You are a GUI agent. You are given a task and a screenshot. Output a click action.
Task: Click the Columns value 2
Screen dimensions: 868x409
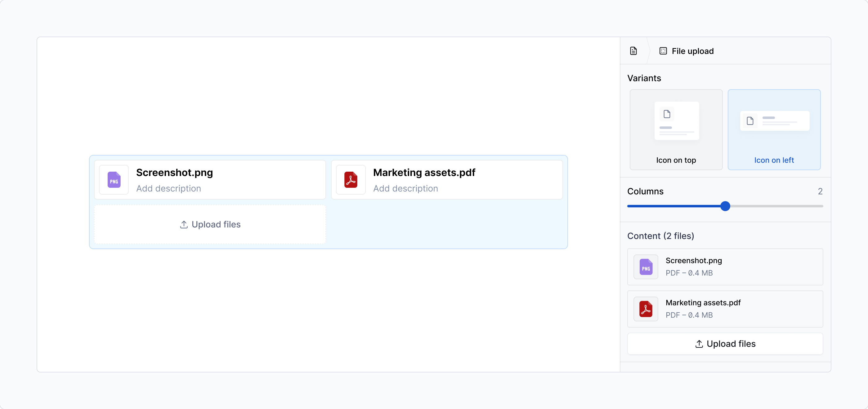point(820,191)
